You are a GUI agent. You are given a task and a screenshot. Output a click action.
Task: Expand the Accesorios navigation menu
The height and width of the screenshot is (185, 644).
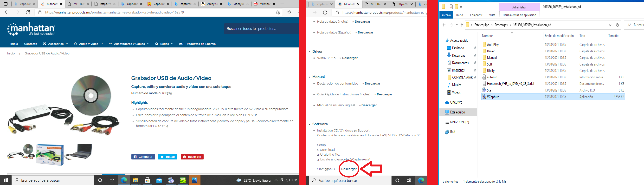pos(56,44)
